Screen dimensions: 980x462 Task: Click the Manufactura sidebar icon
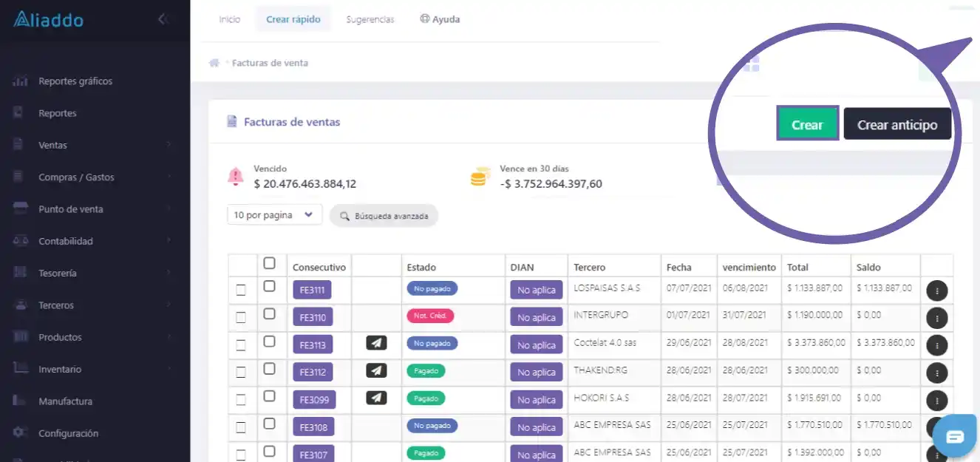pyautogui.click(x=20, y=401)
